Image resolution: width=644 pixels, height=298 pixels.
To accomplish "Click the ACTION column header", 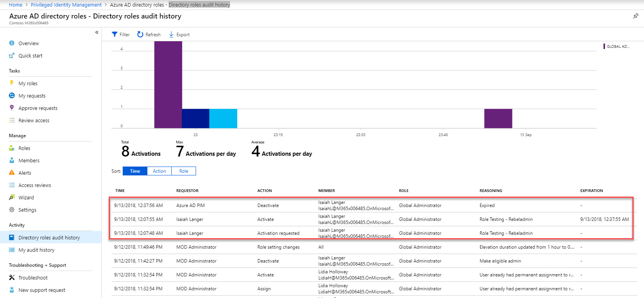I will coord(264,190).
